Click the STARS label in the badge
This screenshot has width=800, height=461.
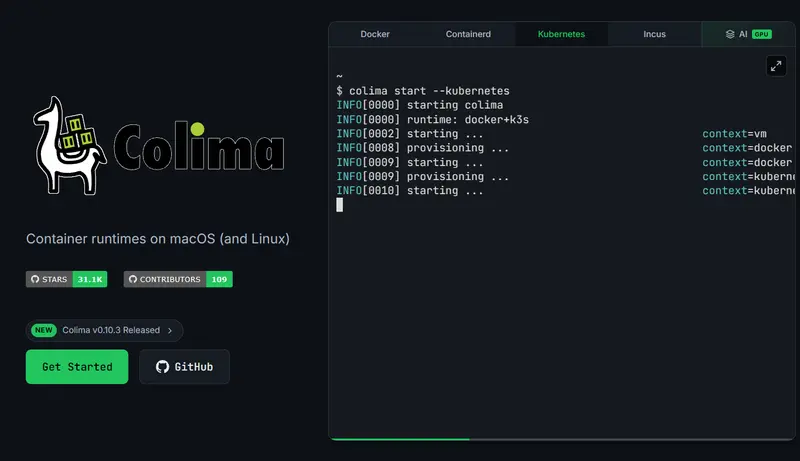click(x=55, y=279)
